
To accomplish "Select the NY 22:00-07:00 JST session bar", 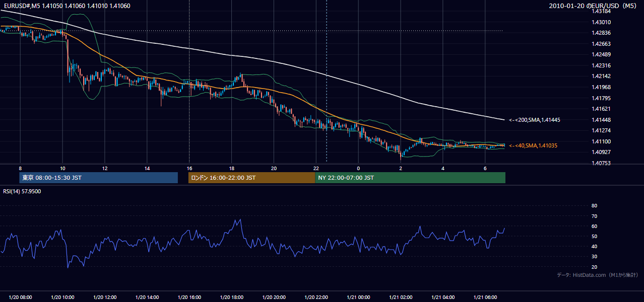I will [x=410, y=178].
